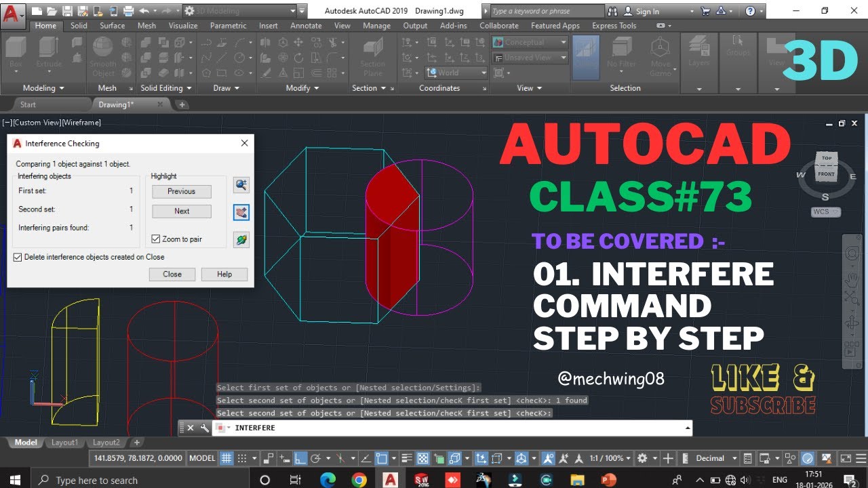Click the FRONT face of the ViewCube
Screen dimensions: 868x488
(826, 174)
